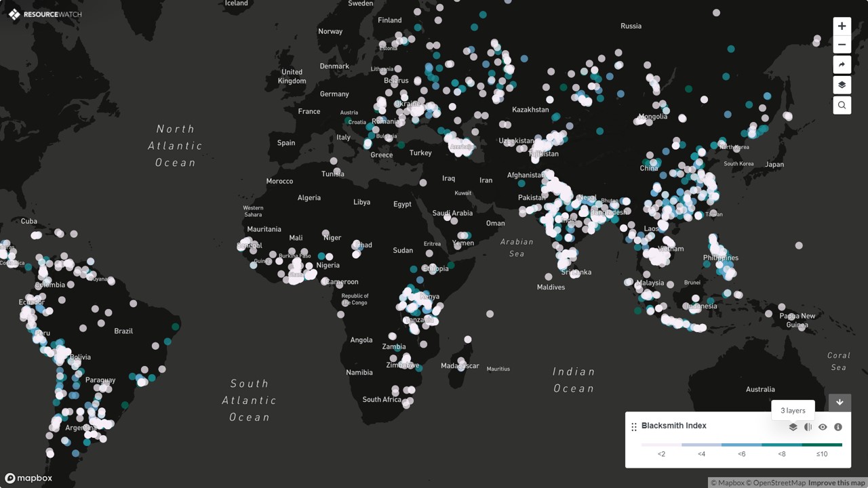Image resolution: width=868 pixels, height=488 pixels.
Task: Click the darkest green ≤10 legend color
Action: coord(822,445)
